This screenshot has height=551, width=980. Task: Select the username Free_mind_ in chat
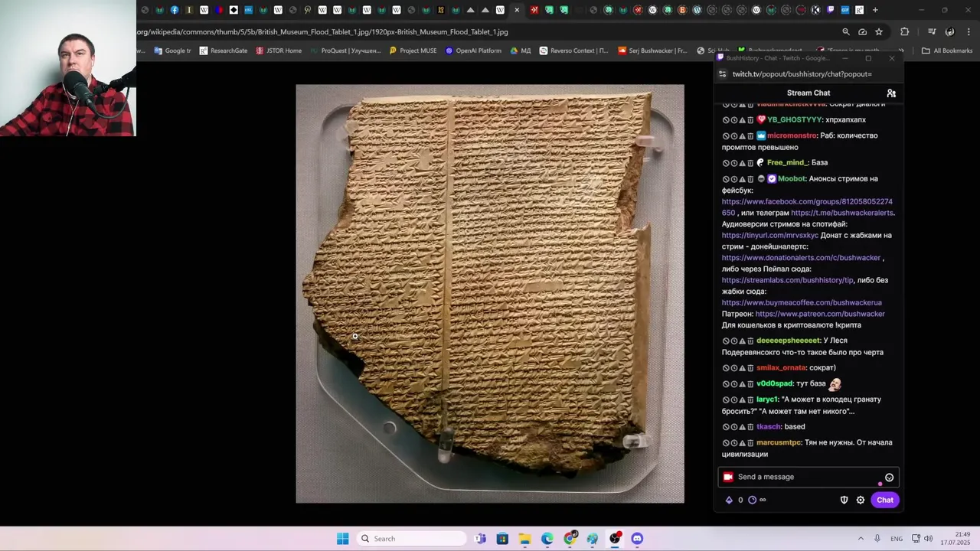point(787,163)
